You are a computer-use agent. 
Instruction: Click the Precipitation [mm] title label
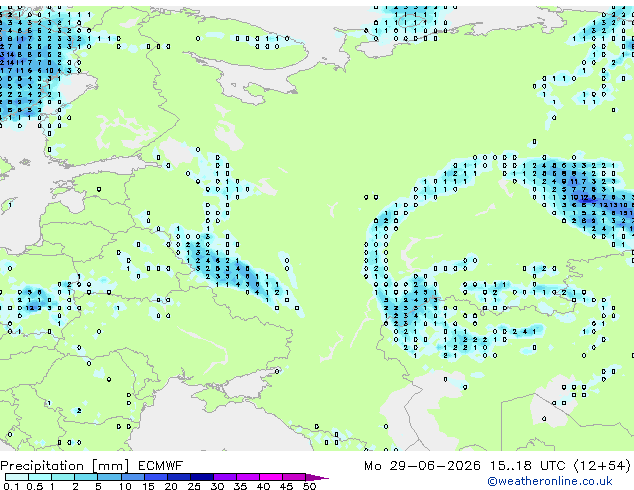[x=65, y=466]
